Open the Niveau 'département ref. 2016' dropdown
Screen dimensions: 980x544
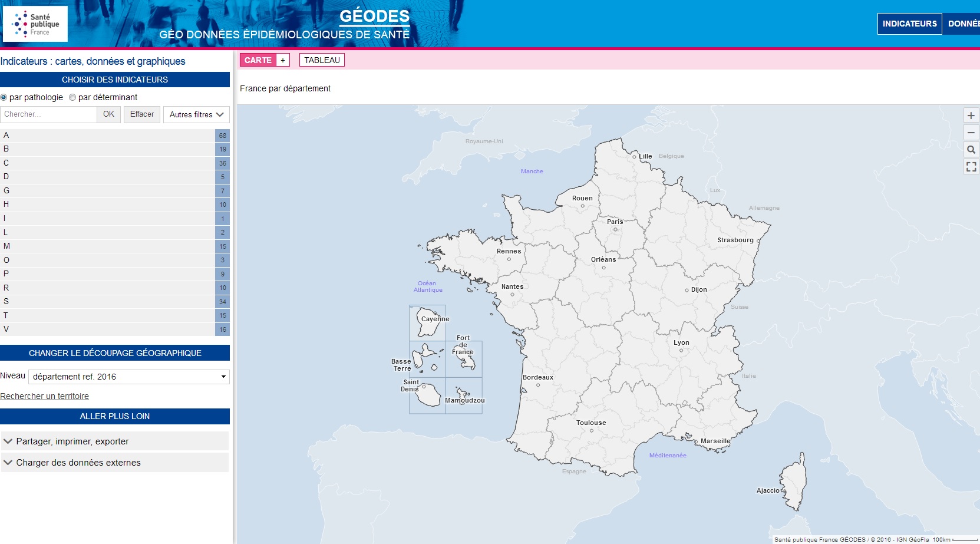pos(129,377)
